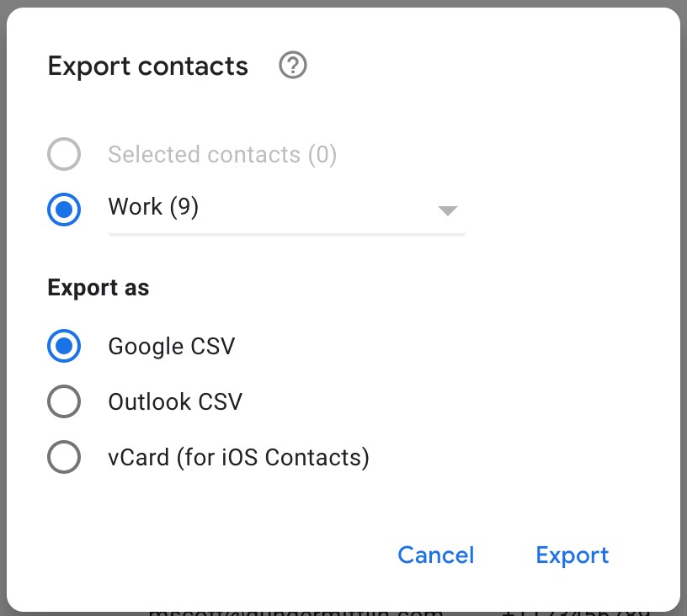Open the help question mark icon

pos(293,66)
